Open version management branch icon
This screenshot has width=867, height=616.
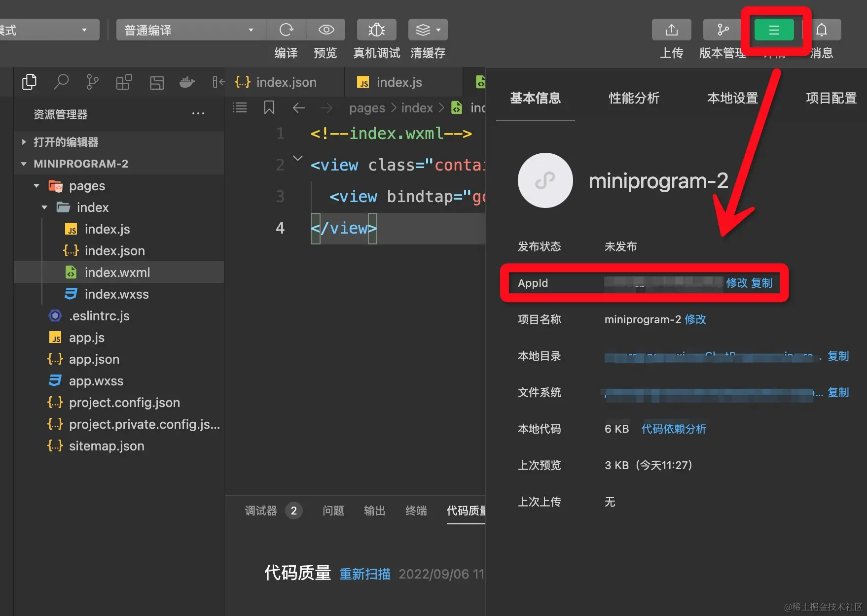pos(722,30)
